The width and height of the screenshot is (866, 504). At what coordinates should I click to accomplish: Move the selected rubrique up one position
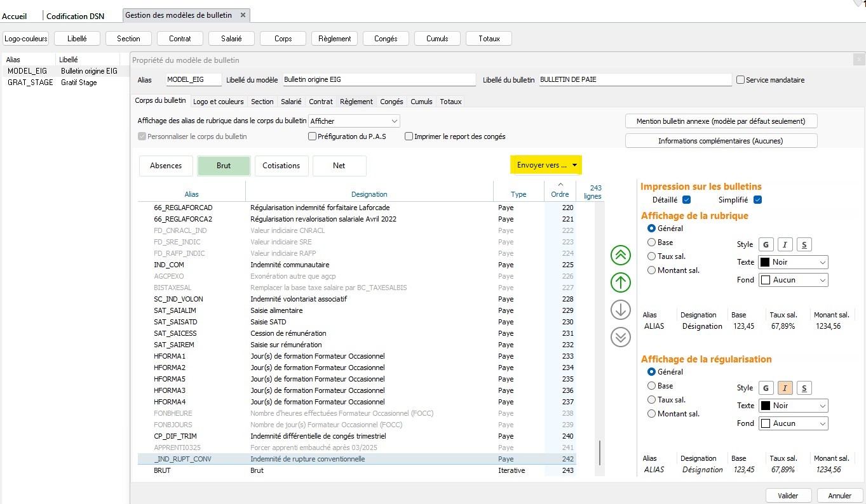(620, 282)
